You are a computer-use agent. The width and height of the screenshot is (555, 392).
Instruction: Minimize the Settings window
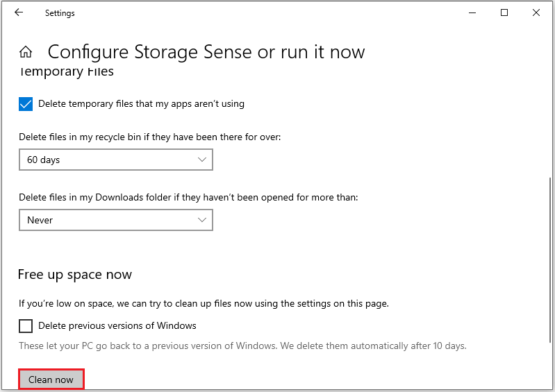pos(472,12)
